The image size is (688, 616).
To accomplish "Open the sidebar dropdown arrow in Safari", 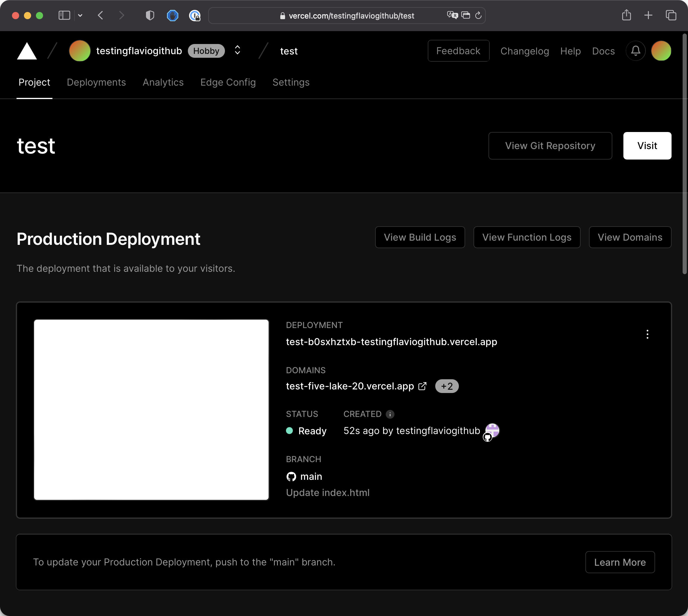I will coord(80,16).
